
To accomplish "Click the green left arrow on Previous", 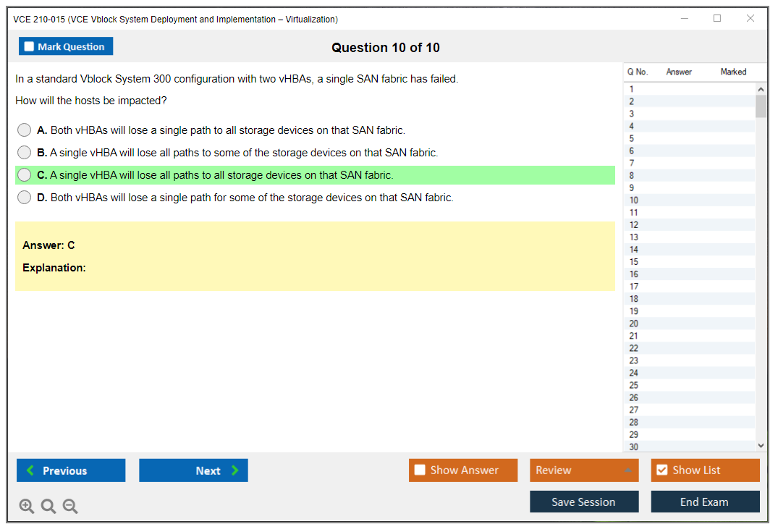I will click(x=30, y=470).
